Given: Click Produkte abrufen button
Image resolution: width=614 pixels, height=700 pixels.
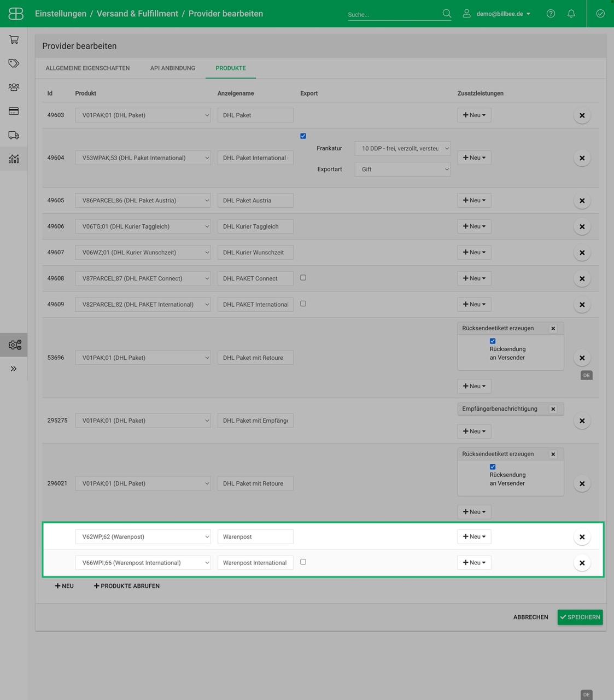Looking at the screenshot, I should (127, 586).
